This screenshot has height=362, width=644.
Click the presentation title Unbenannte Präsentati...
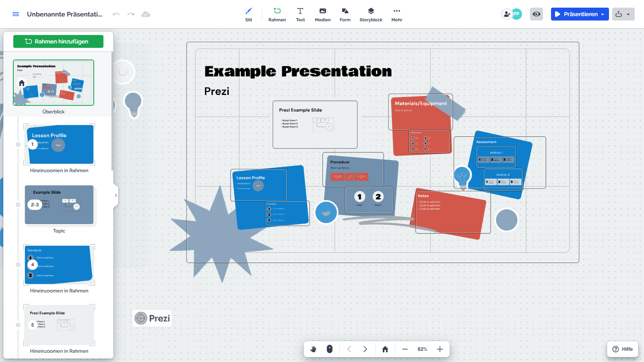point(64,14)
